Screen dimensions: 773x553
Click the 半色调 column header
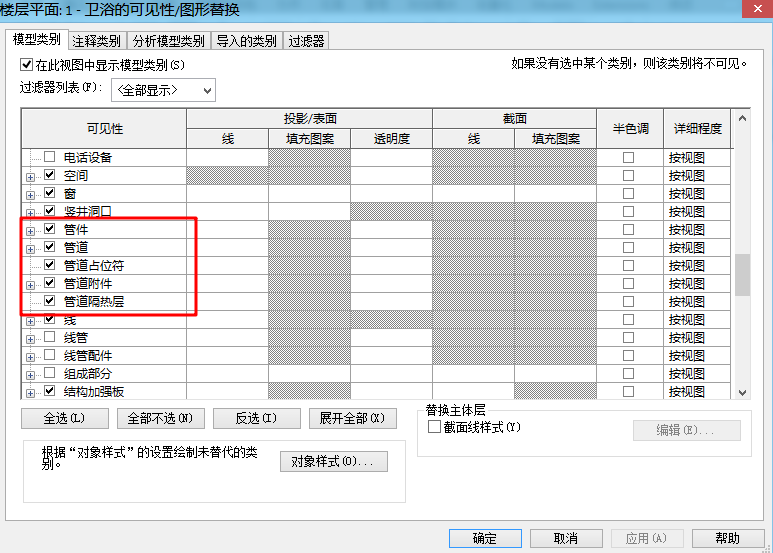click(x=630, y=129)
